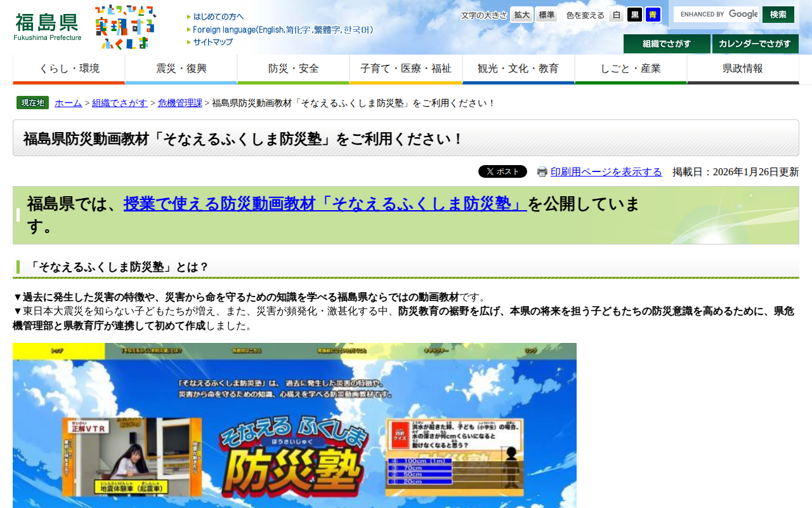This screenshot has height=508, width=812.
Task: Switch to the 防災・安全 tab
Action: coord(293,69)
